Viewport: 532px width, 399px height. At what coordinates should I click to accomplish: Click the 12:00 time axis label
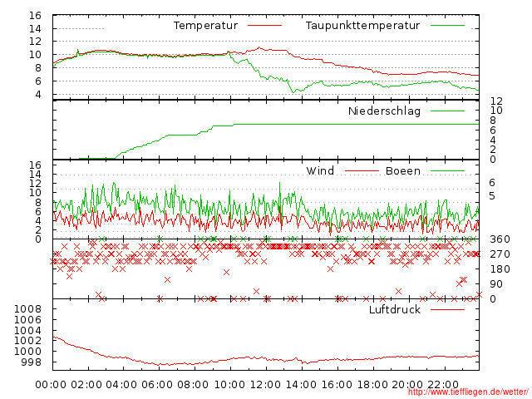pyautogui.click(x=266, y=385)
